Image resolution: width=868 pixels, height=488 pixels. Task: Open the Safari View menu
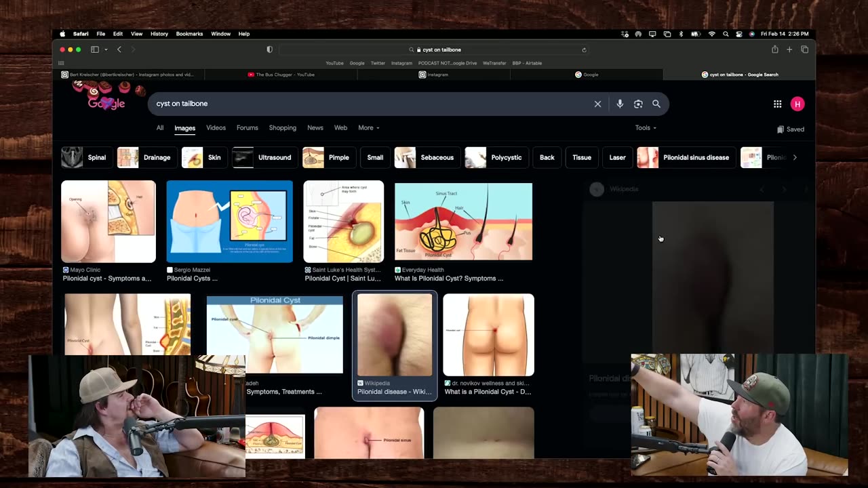coord(136,34)
